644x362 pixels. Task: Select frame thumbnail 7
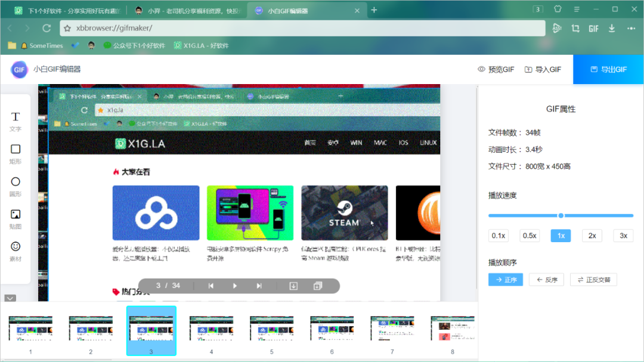click(392, 331)
